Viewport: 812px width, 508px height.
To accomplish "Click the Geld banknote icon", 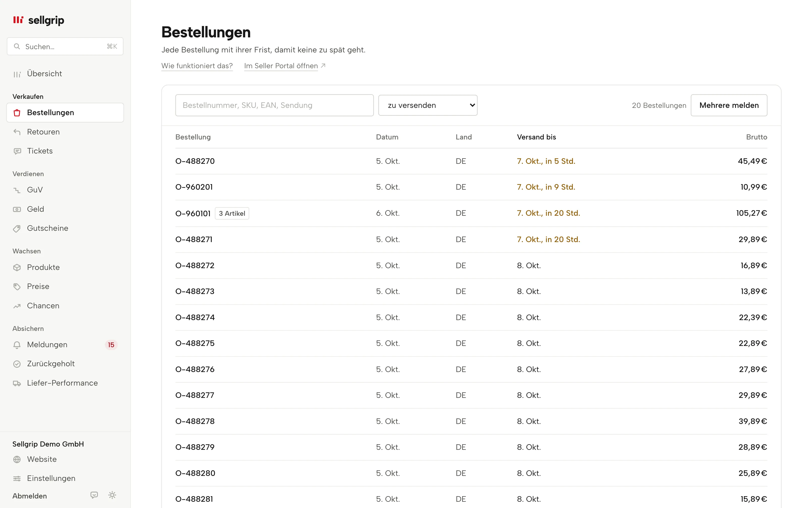I will [x=17, y=209].
